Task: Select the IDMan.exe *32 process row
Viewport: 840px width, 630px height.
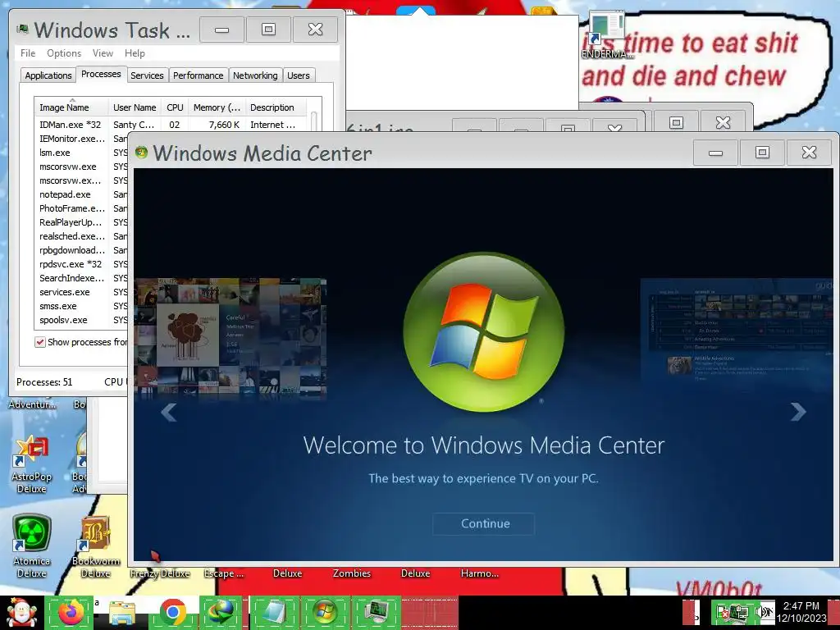Action: click(171, 125)
